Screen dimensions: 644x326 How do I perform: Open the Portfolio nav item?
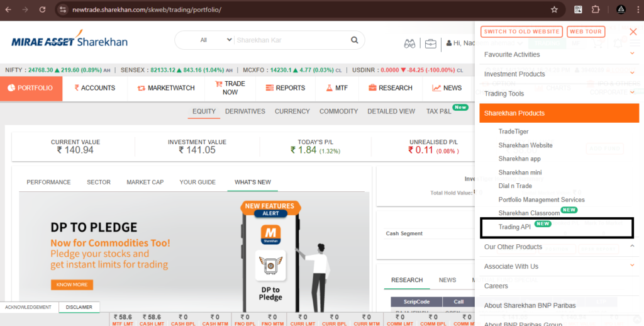[x=31, y=88]
